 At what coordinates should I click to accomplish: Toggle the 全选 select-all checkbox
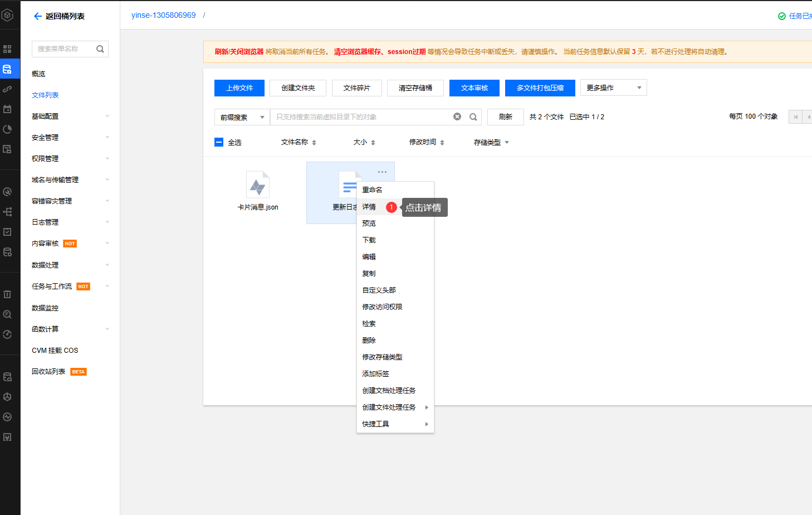tap(219, 142)
